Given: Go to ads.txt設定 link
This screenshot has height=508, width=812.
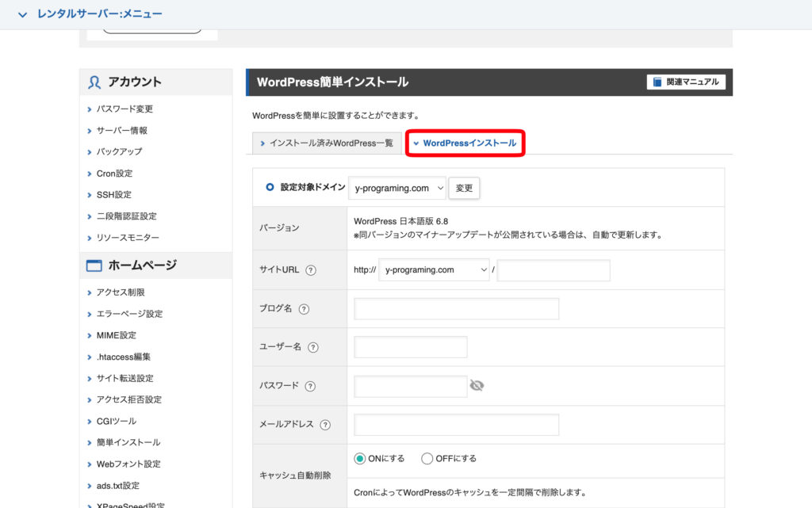Looking at the screenshot, I should click(118, 486).
